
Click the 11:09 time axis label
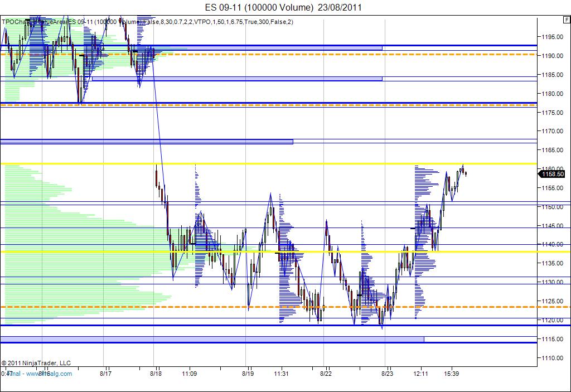click(190, 374)
